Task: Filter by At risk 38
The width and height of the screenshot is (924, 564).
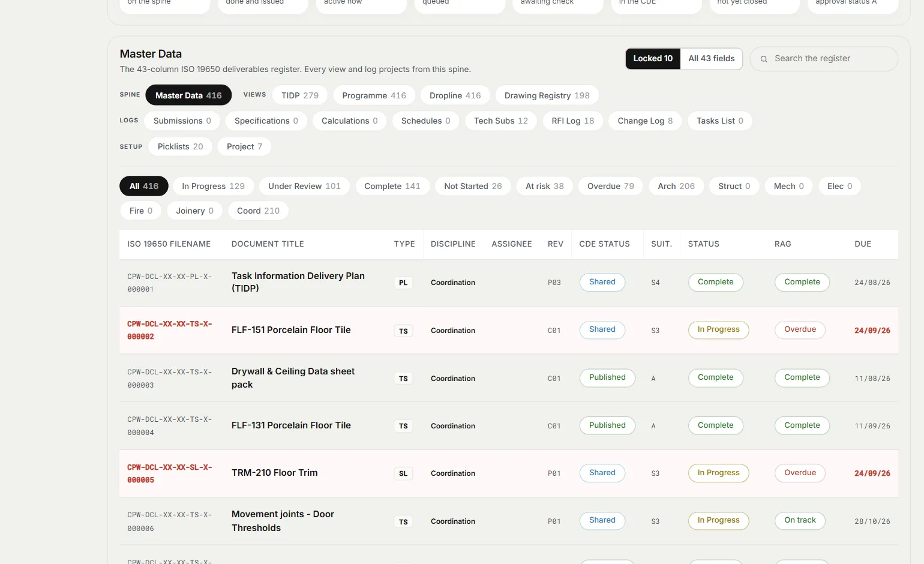Action: coord(544,186)
